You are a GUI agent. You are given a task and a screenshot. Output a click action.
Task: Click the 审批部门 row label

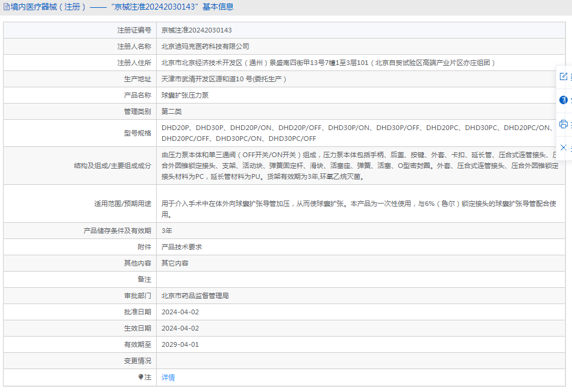[x=137, y=296]
